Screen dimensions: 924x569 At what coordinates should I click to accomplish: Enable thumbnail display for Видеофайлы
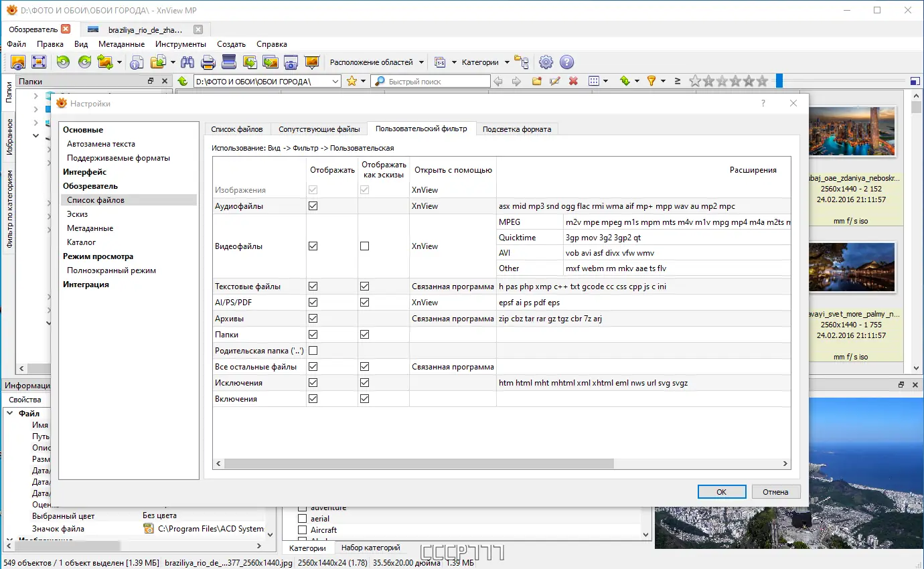(364, 246)
